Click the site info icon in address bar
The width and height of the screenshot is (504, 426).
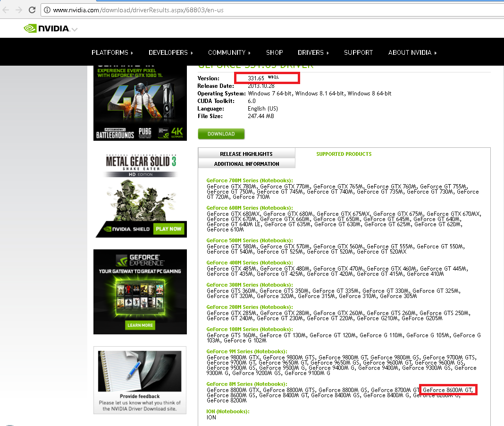47,10
